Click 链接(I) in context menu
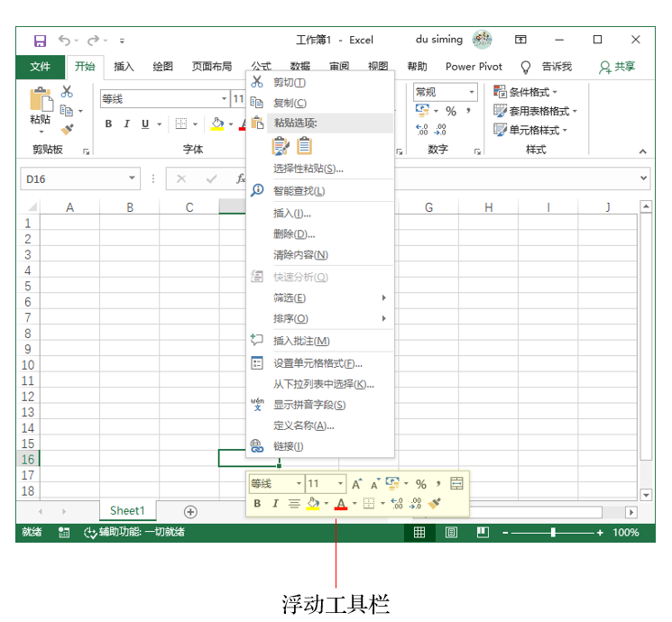The height and width of the screenshot is (622, 672). pyautogui.click(x=320, y=446)
